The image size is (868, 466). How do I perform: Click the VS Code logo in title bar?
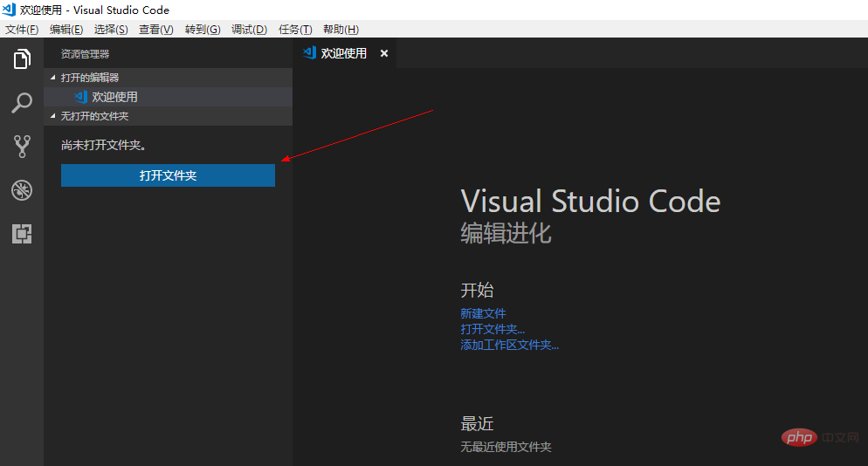(9, 10)
